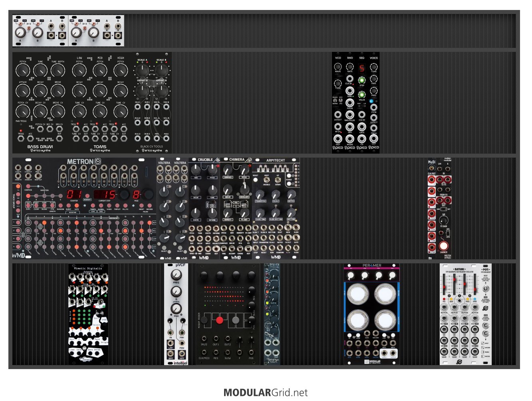Open the MODULARGrid.net link
The image size is (532, 401).
266,393
